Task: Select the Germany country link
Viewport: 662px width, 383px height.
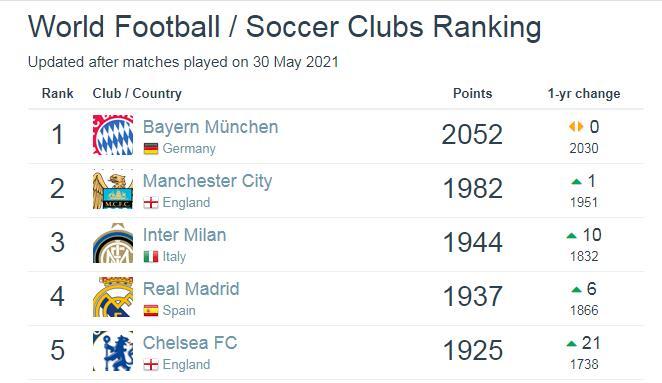Action: coord(189,149)
